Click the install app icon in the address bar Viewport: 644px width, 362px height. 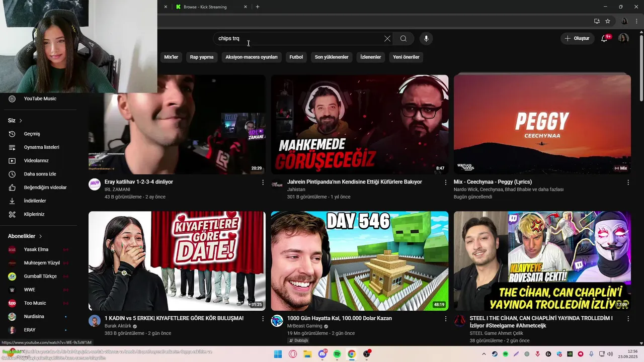[x=597, y=21]
